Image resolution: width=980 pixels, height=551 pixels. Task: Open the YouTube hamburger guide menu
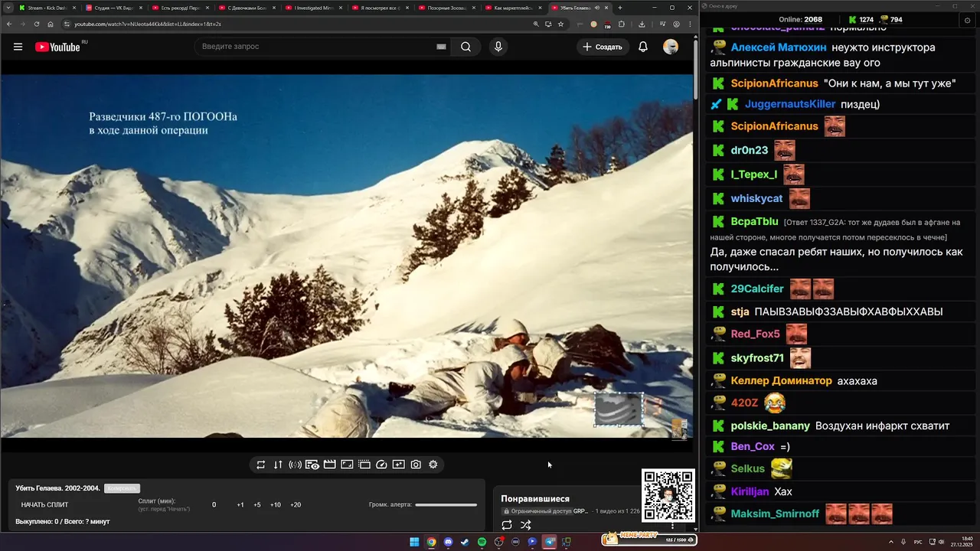[x=18, y=47]
